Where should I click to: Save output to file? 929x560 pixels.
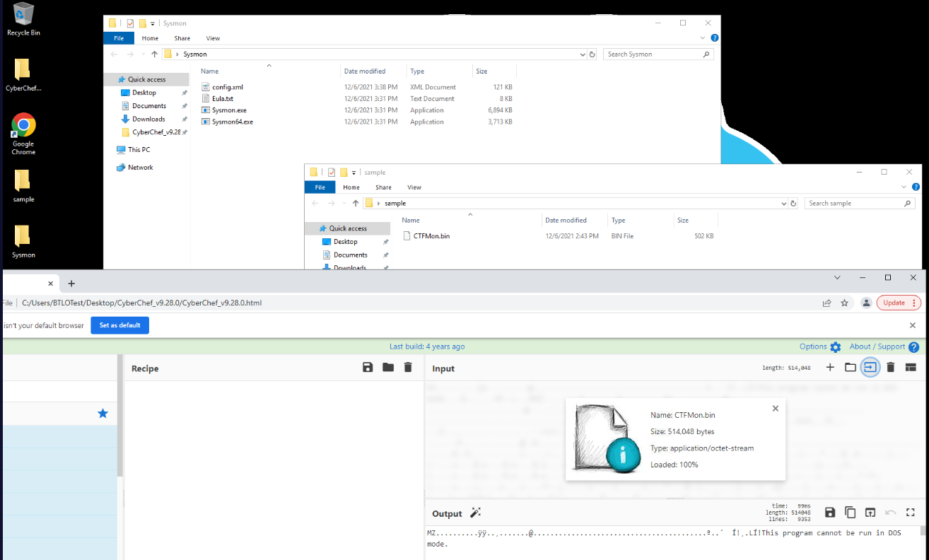(830, 513)
